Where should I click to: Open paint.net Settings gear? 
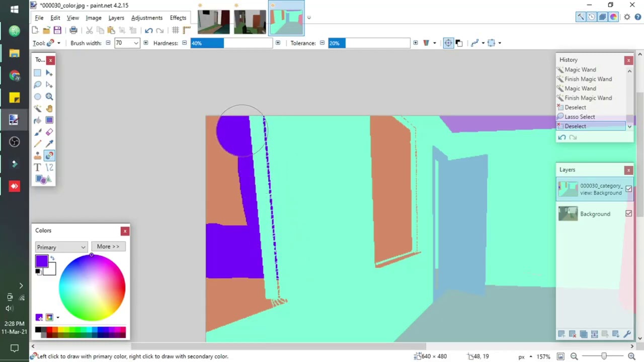tap(627, 17)
